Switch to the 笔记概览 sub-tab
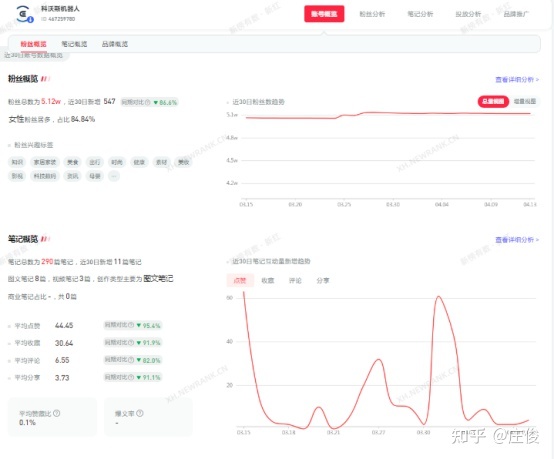 [x=74, y=44]
